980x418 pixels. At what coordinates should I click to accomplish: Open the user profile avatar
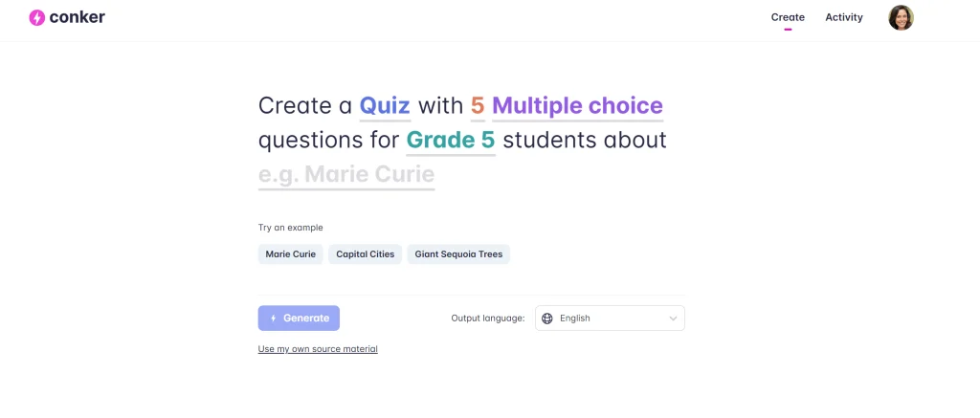click(x=901, y=17)
